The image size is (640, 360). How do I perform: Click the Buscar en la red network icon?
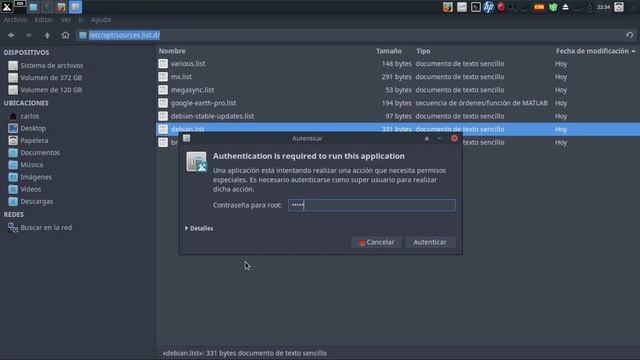tap(13, 228)
